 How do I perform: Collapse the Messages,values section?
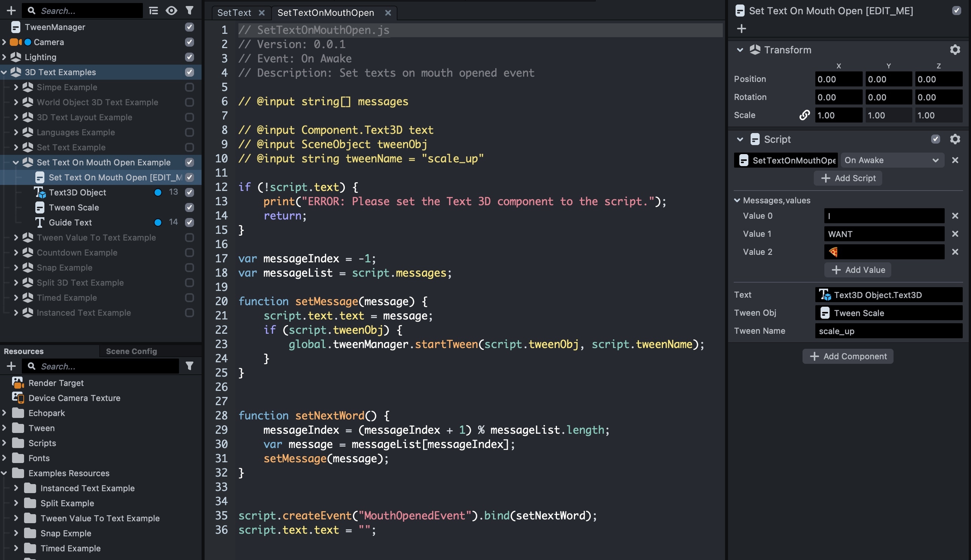(737, 200)
